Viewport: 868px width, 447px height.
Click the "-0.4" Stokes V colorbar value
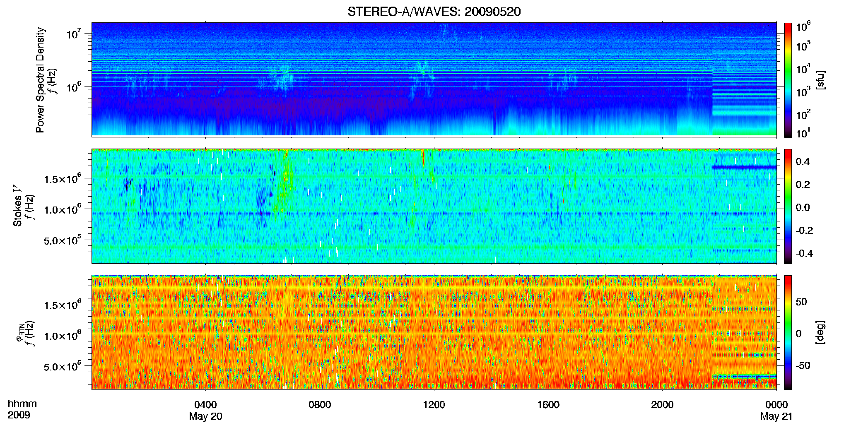click(804, 253)
